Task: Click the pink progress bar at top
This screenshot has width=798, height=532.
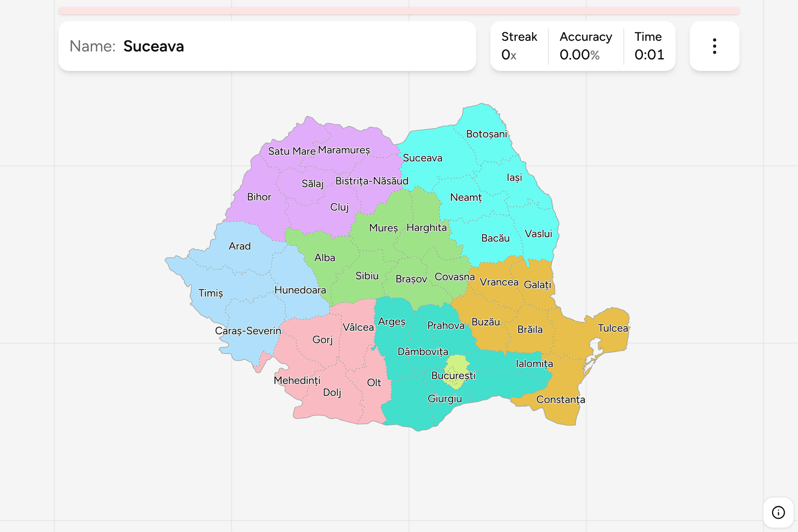Action: [x=399, y=11]
